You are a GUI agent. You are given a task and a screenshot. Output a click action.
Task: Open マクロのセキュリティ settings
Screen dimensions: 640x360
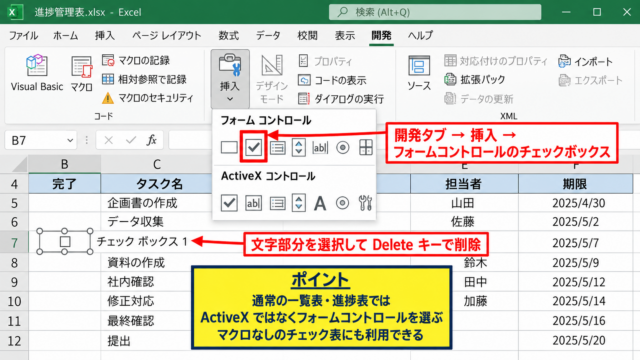[x=147, y=98]
